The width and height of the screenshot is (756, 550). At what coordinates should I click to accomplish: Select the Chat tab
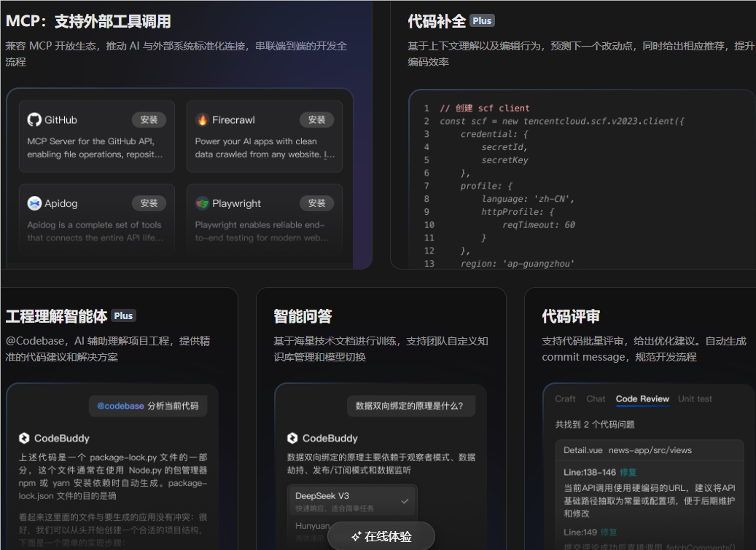(596, 399)
